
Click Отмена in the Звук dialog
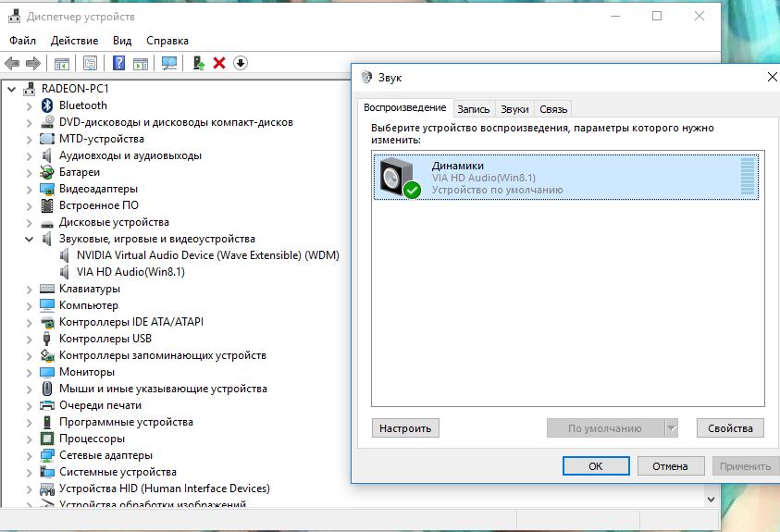(x=670, y=466)
